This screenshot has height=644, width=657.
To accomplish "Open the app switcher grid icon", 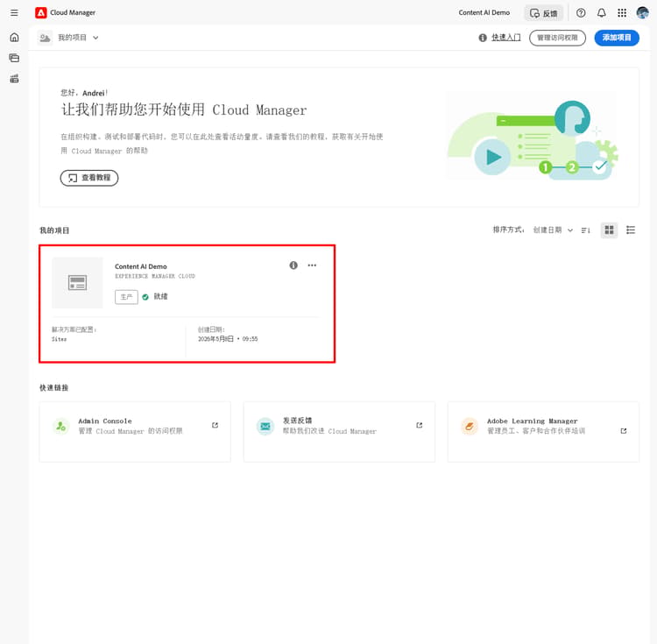I will (622, 13).
